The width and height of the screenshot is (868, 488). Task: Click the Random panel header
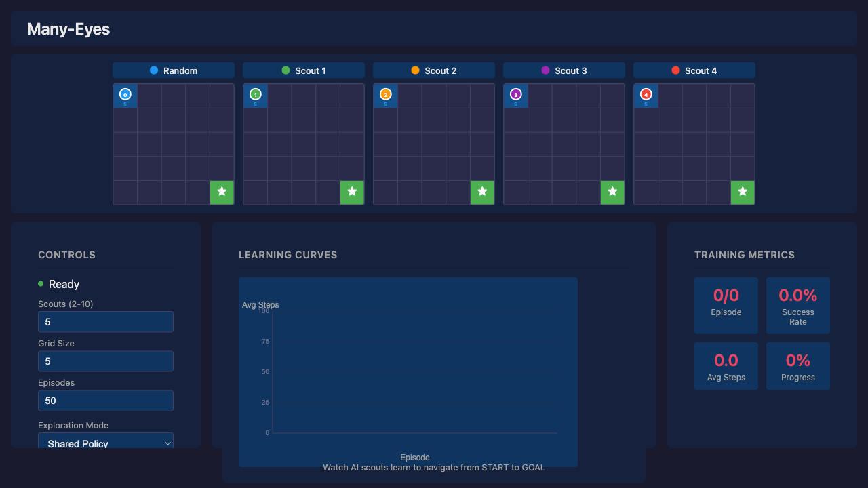(x=173, y=70)
